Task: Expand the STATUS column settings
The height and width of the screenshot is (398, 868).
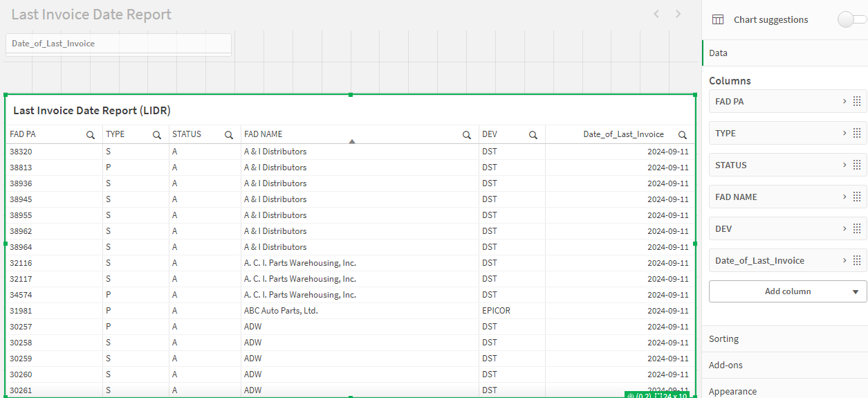Action: [x=844, y=165]
